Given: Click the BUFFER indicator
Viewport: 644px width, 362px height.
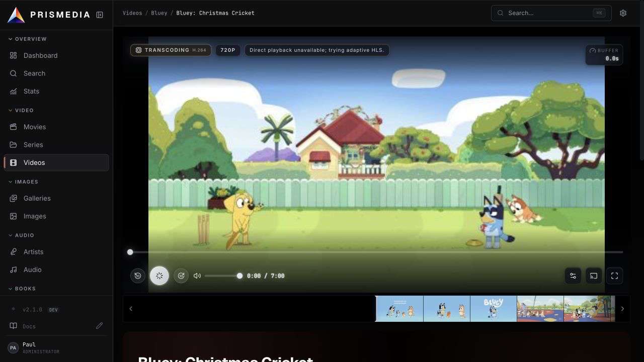Looking at the screenshot, I should pyautogui.click(x=604, y=54).
